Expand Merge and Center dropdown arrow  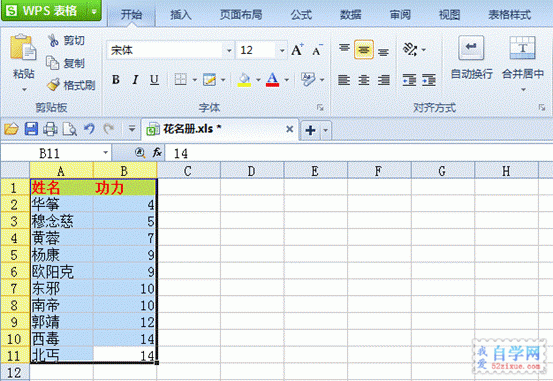coord(523,89)
